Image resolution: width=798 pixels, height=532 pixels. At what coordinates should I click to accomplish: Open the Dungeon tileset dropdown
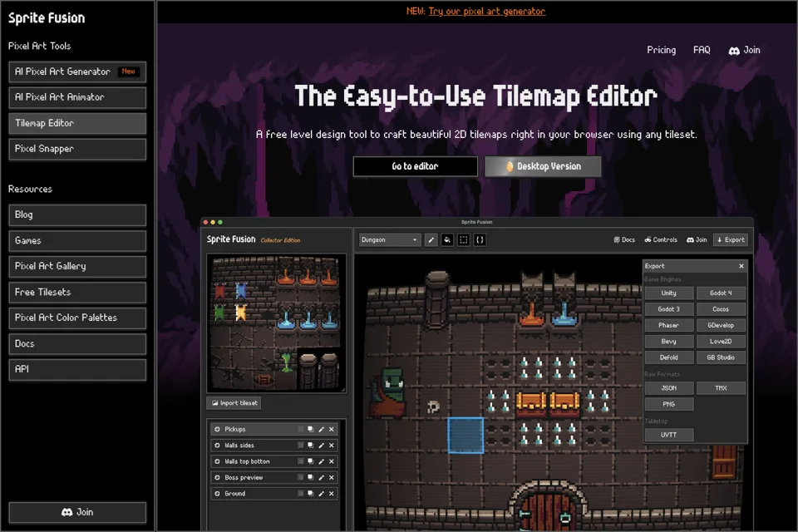click(x=390, y=239)
